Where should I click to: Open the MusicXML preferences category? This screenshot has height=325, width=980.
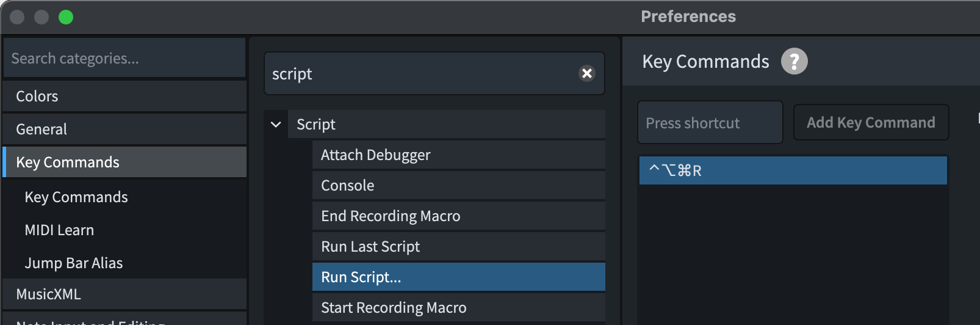pyautogui.click(x=124, y=294)
